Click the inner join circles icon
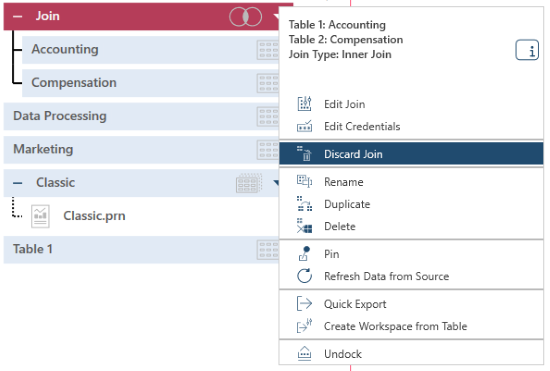Viewport: 550px width, 371px height. tap(245, 16)
